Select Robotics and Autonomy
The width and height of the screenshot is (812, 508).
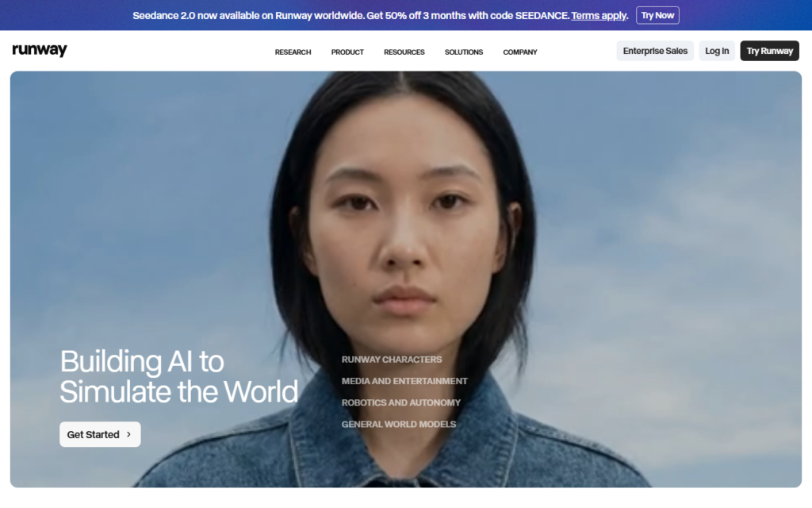point(400,402)
